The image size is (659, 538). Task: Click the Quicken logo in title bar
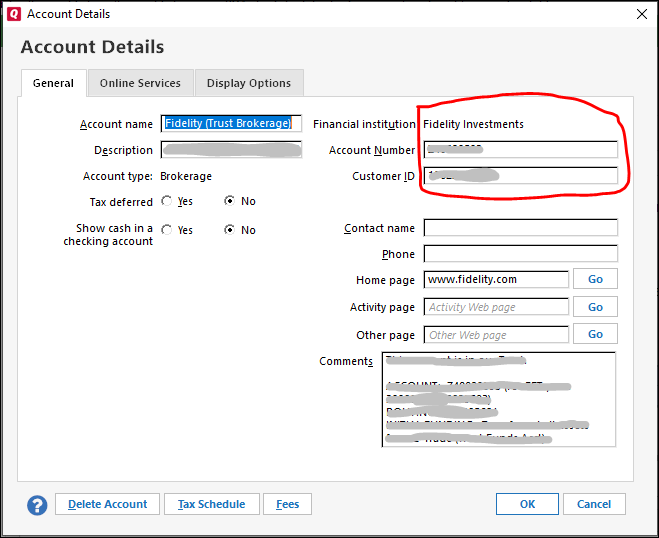[14, 14]
